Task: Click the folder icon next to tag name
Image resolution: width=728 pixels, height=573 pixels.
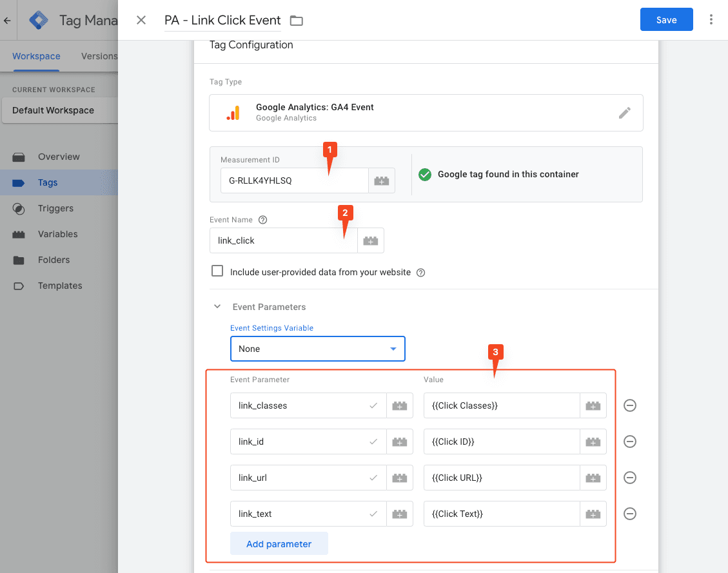Action: [x=296, y=21]
